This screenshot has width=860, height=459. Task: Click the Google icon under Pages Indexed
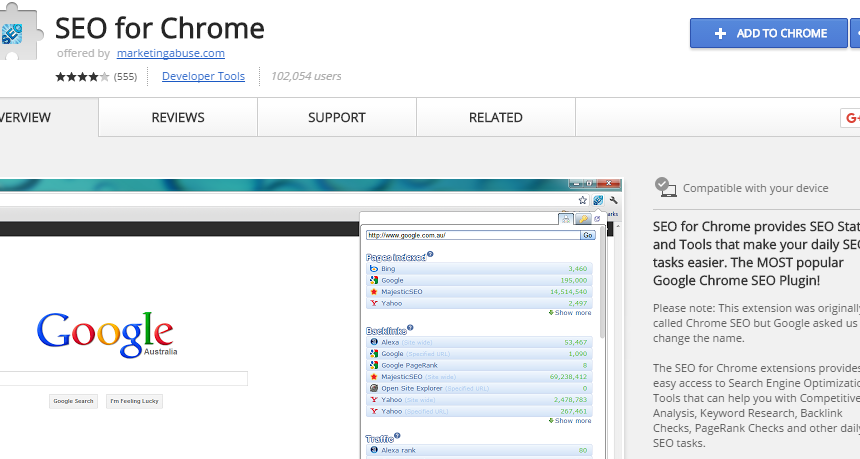coord(374,280)
